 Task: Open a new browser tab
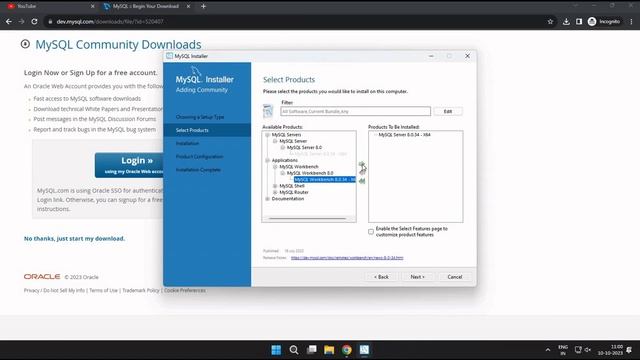coord(203,6)
